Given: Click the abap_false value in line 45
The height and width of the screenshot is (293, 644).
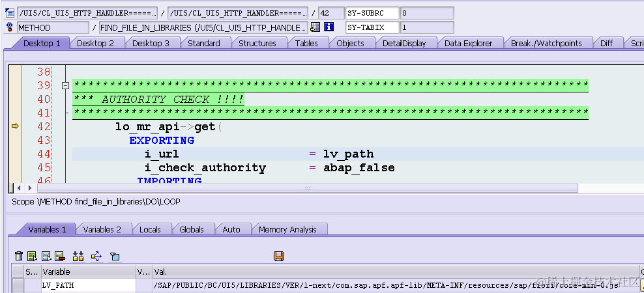Looking at the screenshot, I should click(359, 167).
